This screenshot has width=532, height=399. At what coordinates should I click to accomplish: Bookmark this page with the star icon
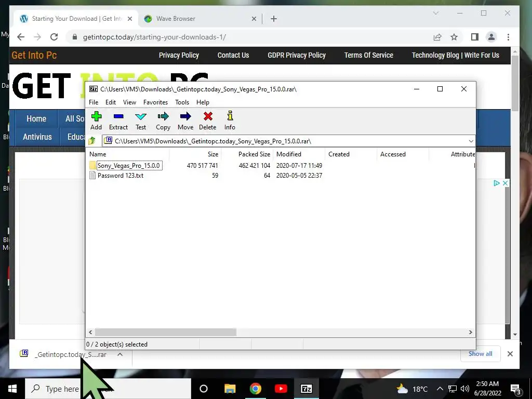(x=454, y=37)
